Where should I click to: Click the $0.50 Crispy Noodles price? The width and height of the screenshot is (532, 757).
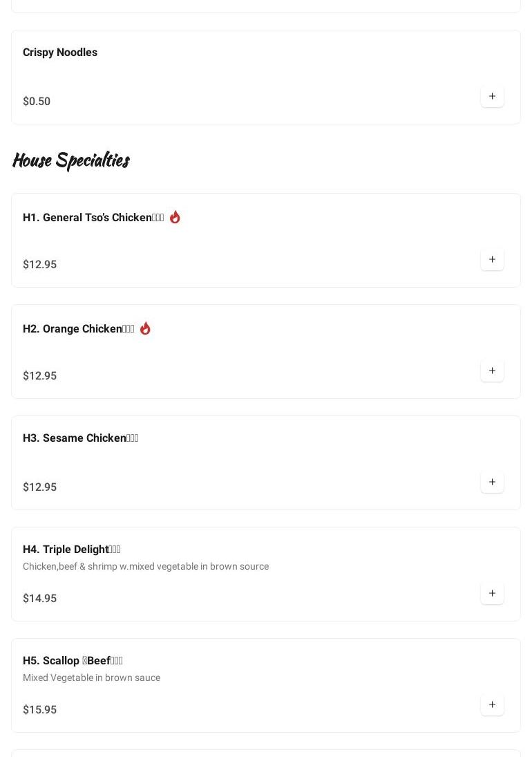(37, 102)
